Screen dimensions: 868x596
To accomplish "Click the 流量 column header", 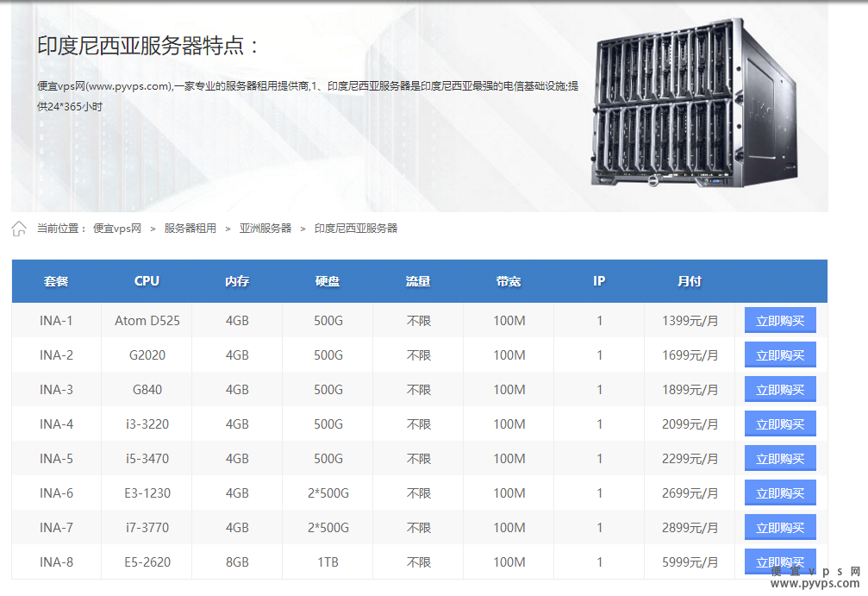I will 418,281.
